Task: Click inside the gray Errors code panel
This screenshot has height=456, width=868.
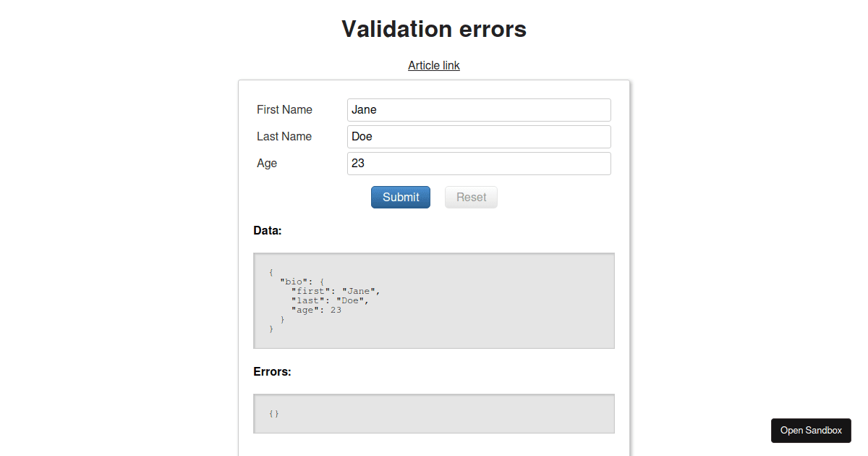Action: (x=434, y=413)
